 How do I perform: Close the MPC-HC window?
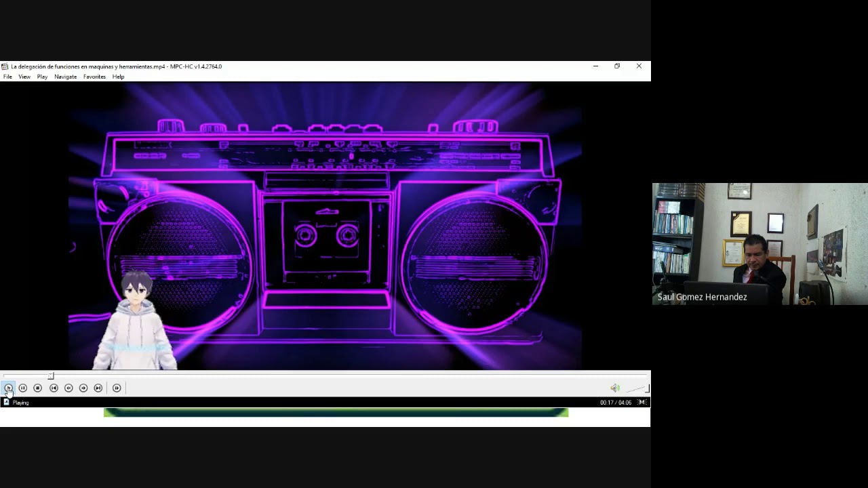coord(639,66)
